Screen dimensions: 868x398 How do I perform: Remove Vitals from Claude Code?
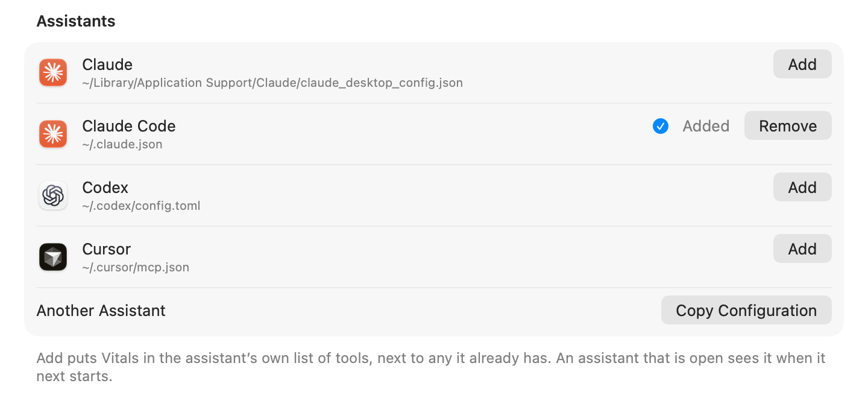pos(788,126)
